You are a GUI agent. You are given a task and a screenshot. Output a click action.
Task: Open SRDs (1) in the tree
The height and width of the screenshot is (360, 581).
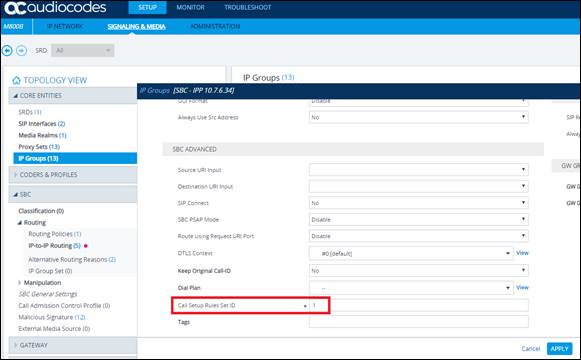point(30,112)
